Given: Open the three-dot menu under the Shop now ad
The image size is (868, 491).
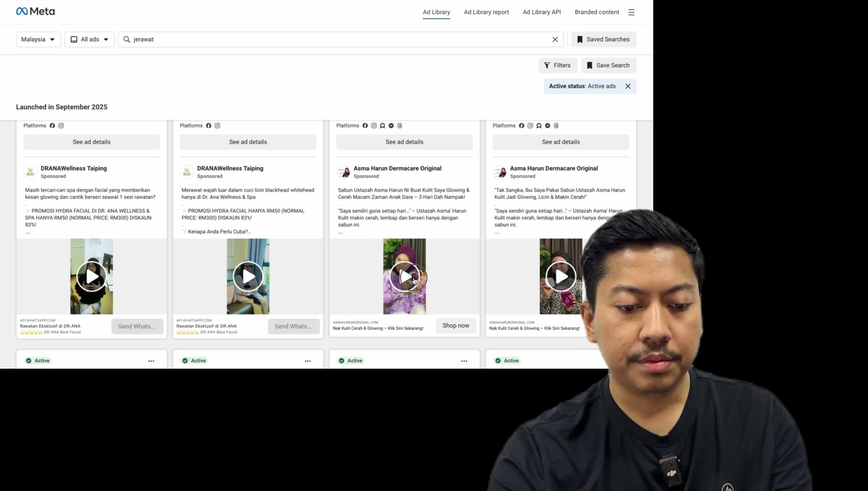Looking at the screenshot, I should tap(464, 361).
